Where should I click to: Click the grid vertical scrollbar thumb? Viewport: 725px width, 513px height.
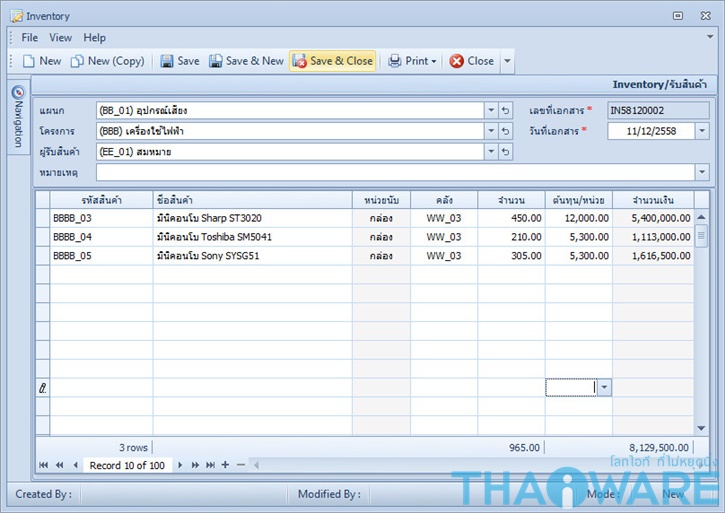(701, 236)
